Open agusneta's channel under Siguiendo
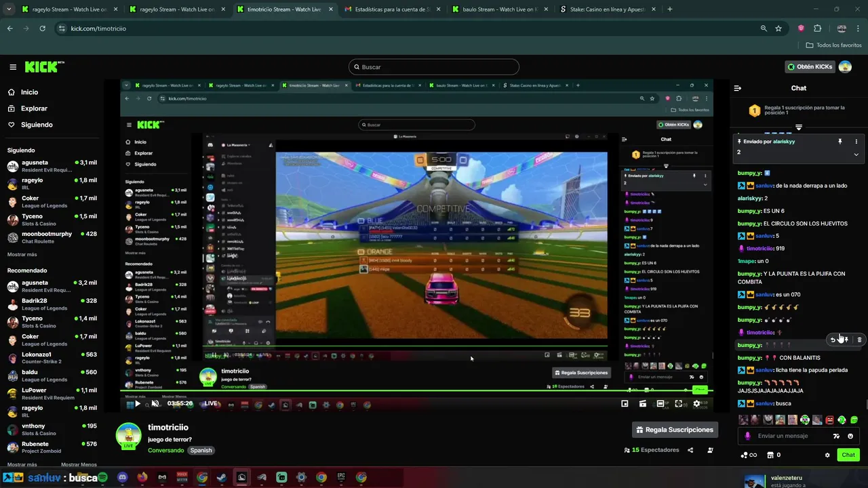The width and height of the screenshot is (868, 488). click(52, 166)
